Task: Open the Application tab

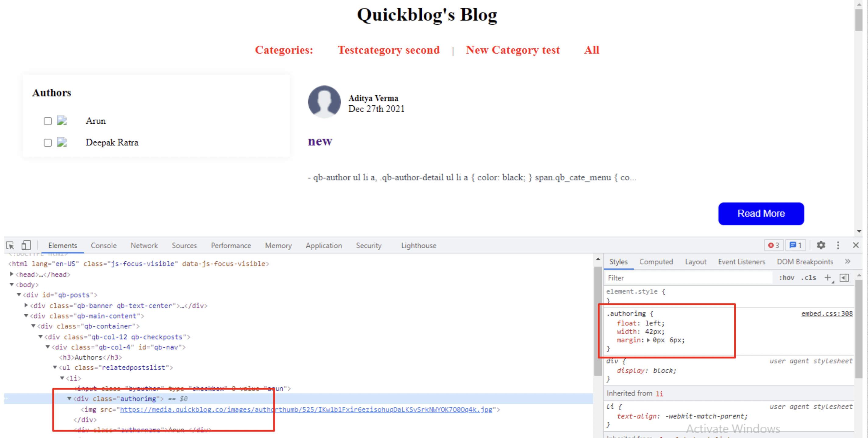Action: click(x=324, y=245)
